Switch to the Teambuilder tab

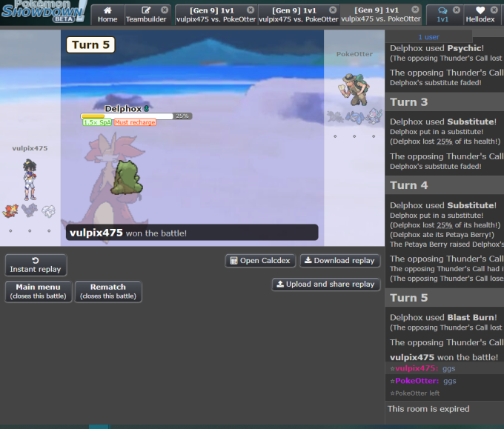[x=146, y=15]
